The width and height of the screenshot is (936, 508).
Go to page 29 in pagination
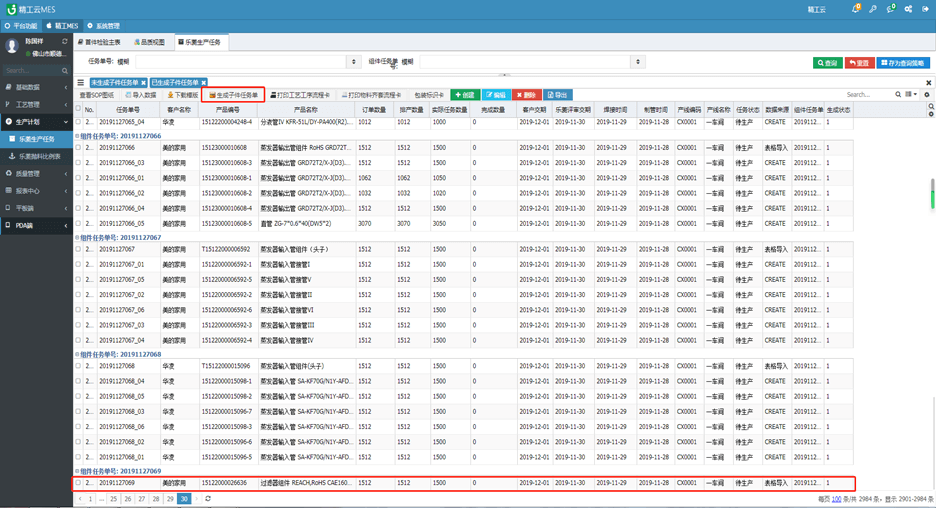pos(170,498)
